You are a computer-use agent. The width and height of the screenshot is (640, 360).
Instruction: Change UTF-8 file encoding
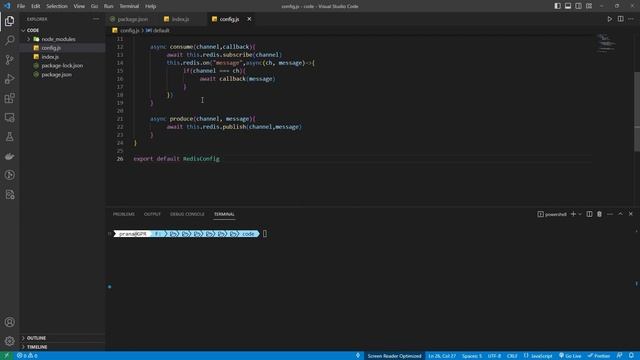pyautogui.click(x=494, y=356)
